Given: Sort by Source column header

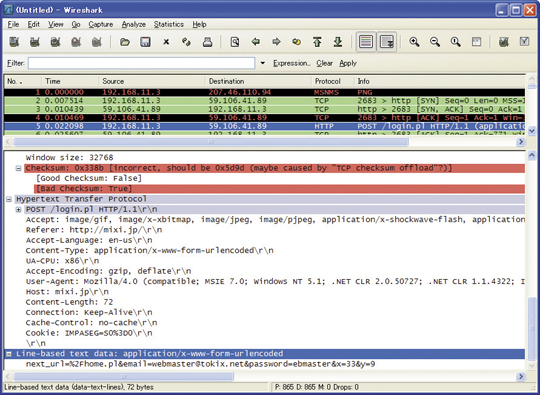Looking at the screenshot, I should coord(152,81).
